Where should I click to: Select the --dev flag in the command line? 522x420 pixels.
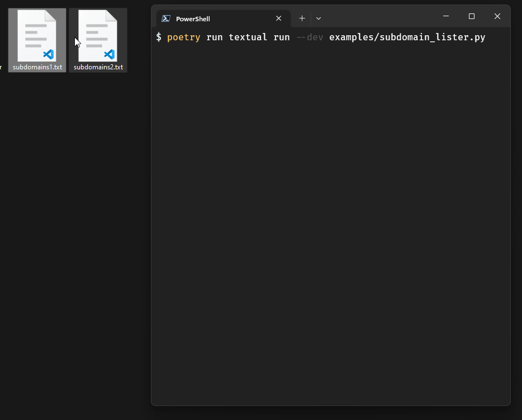coord(309,37)
